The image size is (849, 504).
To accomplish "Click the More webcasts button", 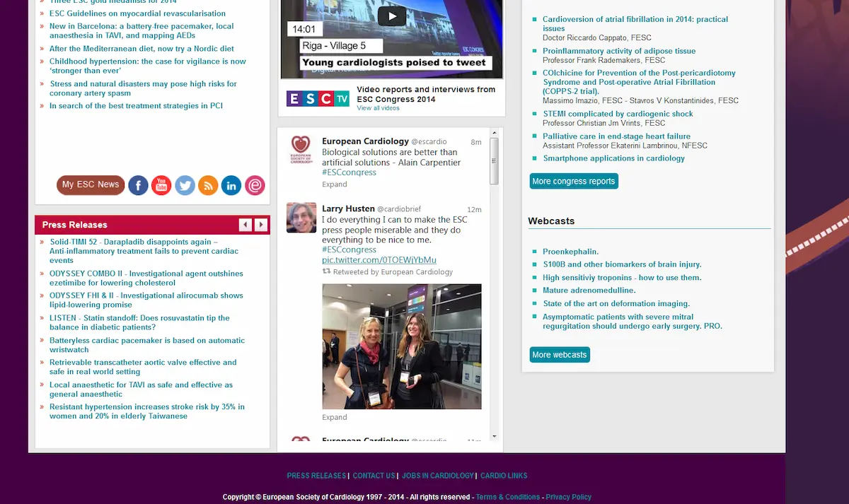I will [x=560, y=354].
